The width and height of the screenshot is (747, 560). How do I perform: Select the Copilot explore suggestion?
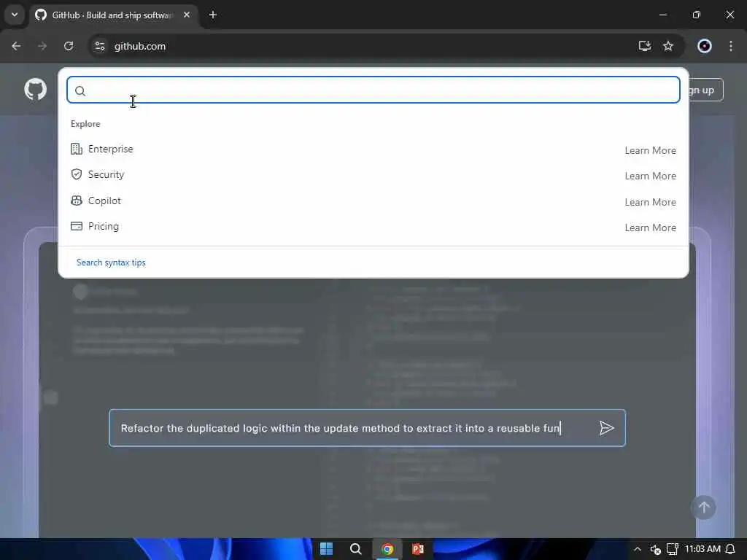point(373,201)
